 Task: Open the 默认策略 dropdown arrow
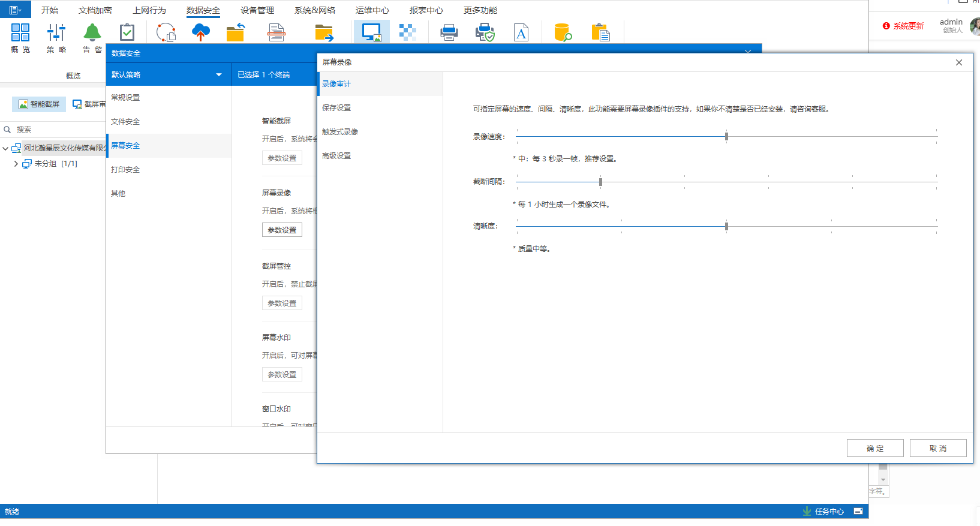pyautogui.click(x=219, y=75)
